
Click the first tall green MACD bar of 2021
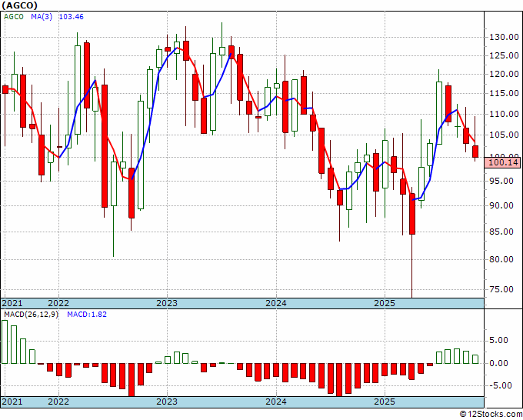5,342
